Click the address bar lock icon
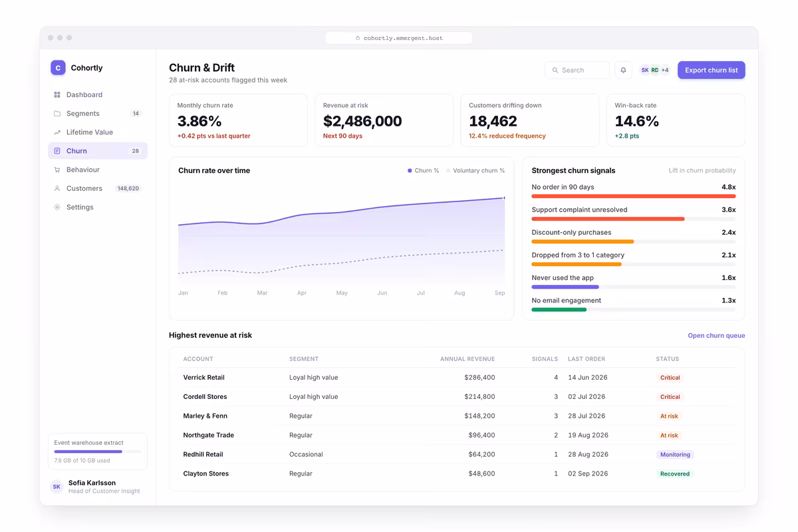This screenshot has width=798, height=532. point(358,38)
